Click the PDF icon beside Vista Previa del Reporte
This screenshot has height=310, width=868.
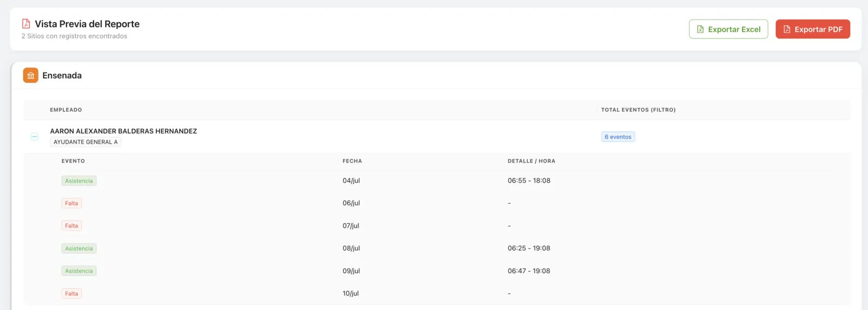pos(26,24)
